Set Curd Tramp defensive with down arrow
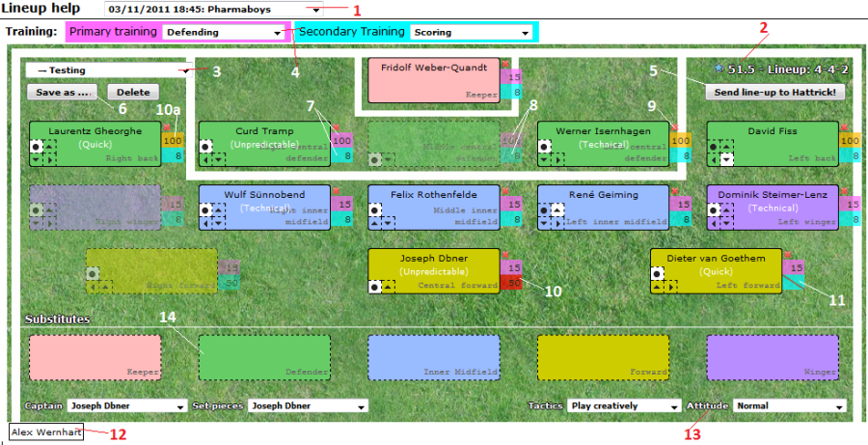Image resolution: width=868 pixels, height=445 pixels. [219, 159]
